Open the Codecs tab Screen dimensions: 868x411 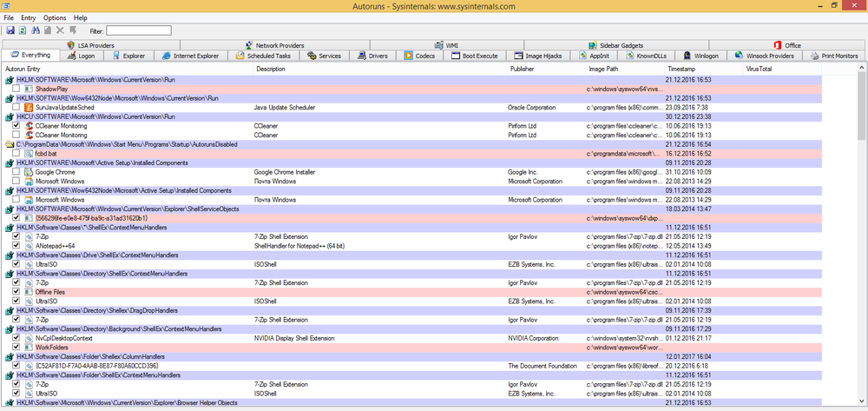pos(419,56)
